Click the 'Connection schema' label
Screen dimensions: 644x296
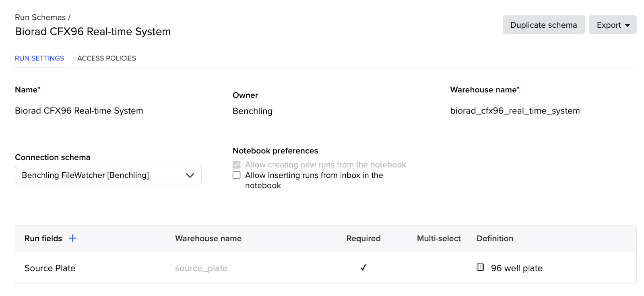coord(53,157)
